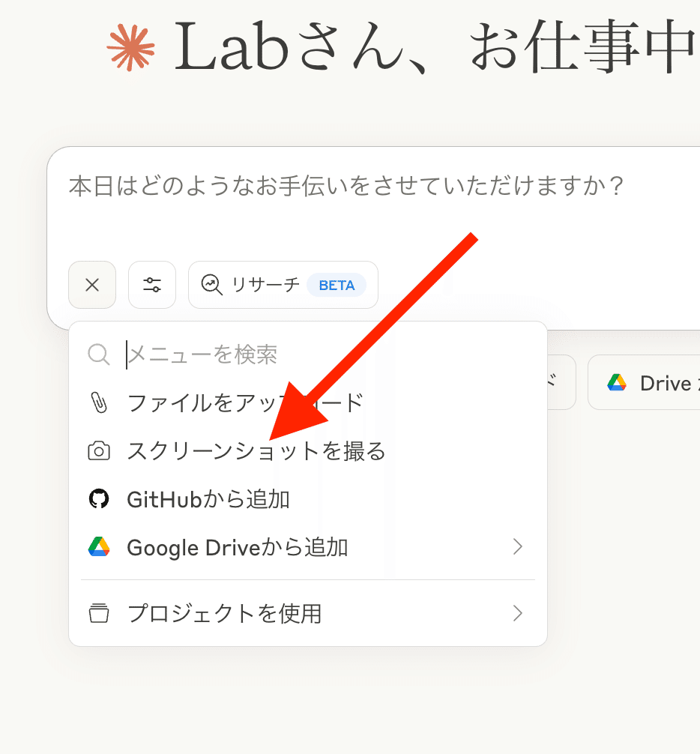Click the GitHub octocat icon

99,499
